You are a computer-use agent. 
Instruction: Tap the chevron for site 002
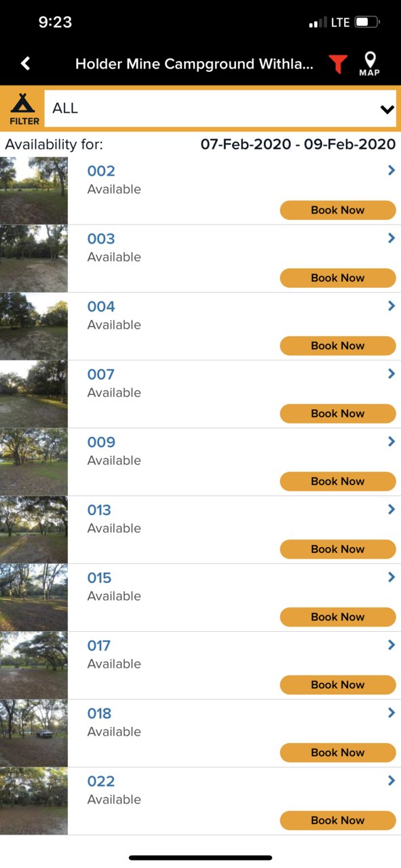[x=391, y=170]
